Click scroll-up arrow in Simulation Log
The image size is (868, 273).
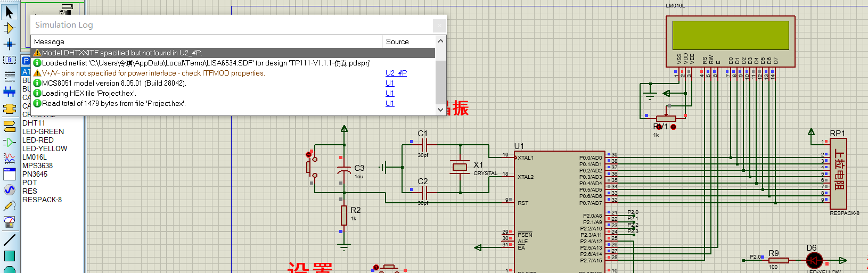tap(440, 41)
